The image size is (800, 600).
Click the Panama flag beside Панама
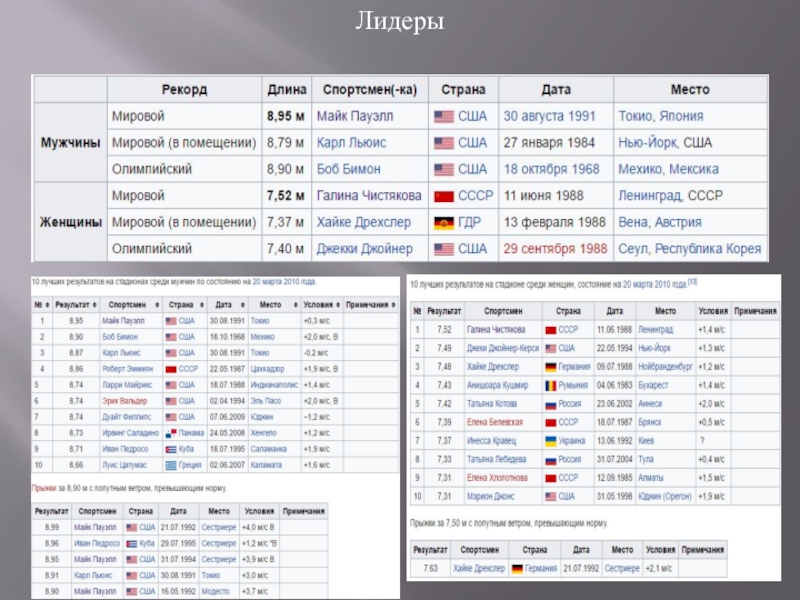171,433
